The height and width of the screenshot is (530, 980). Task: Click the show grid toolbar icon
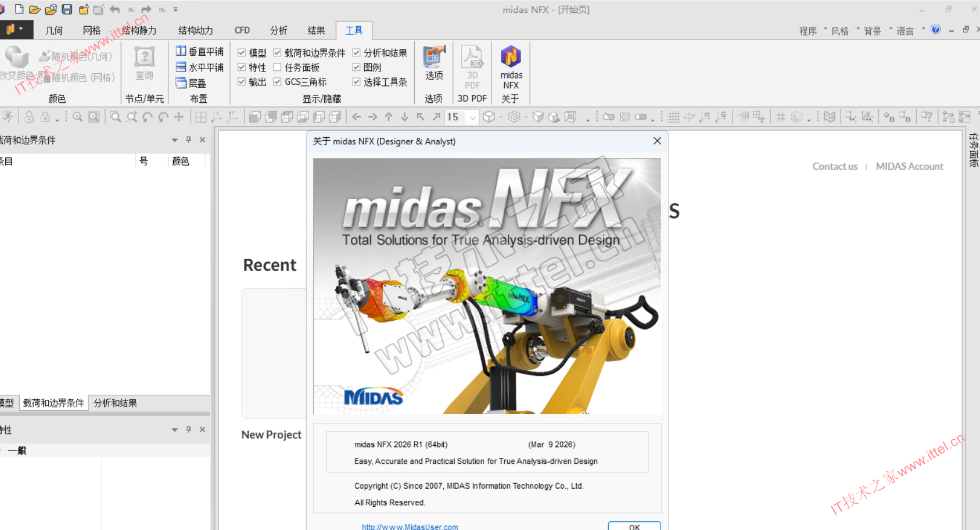click(673, 117)
